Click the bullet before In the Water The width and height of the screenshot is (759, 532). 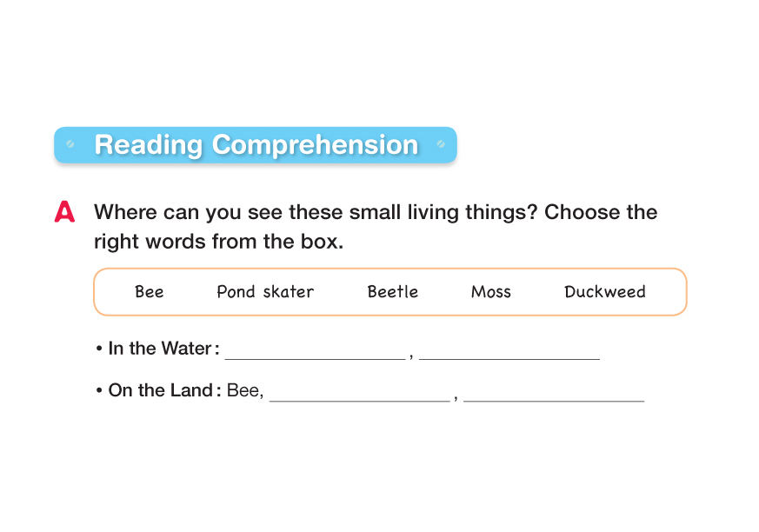[100, 349]
